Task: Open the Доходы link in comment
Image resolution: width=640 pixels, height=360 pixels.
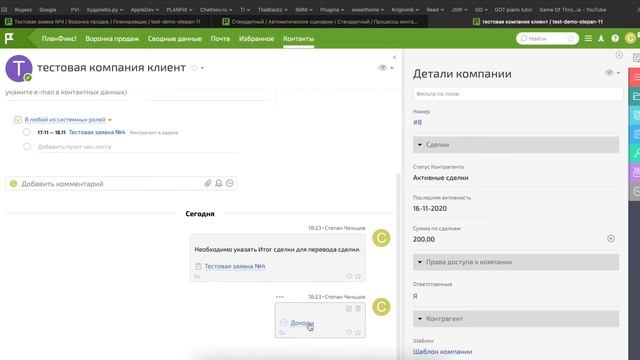Action: 302,322
